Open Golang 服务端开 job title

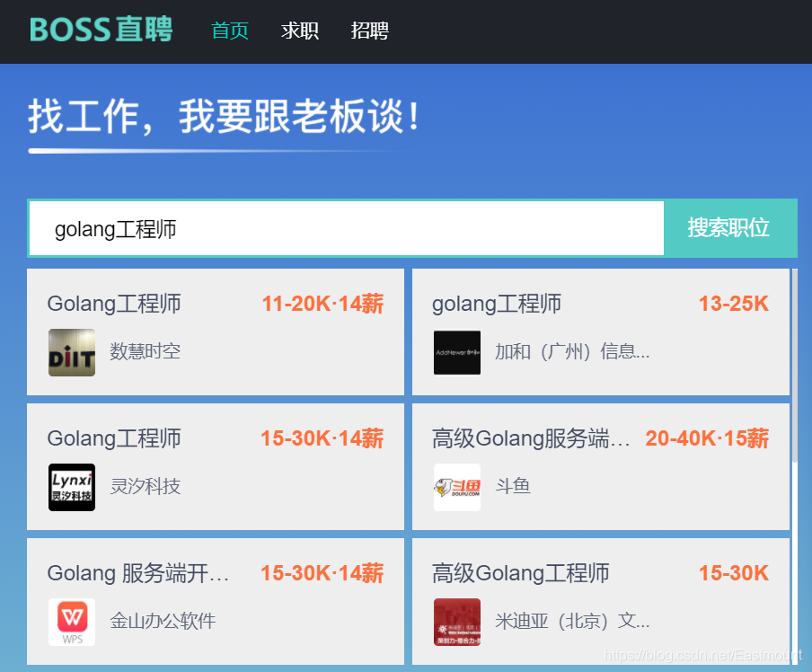137,573
